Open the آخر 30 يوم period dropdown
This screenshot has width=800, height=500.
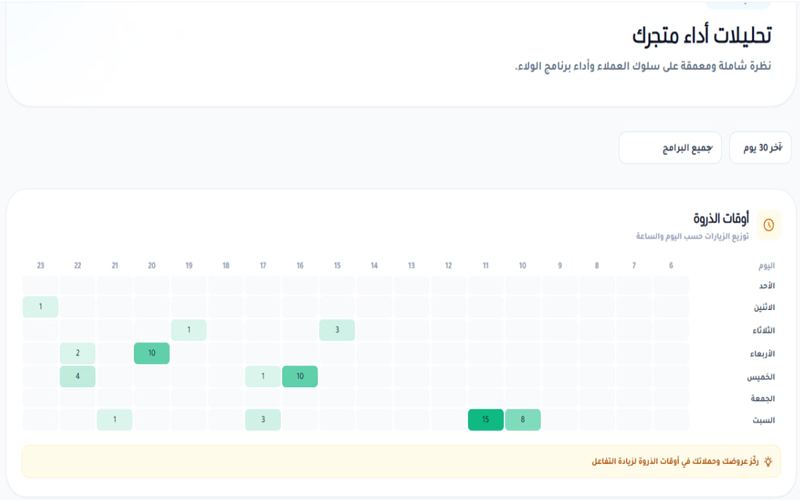pyautogui.click(x=760, y=147)
